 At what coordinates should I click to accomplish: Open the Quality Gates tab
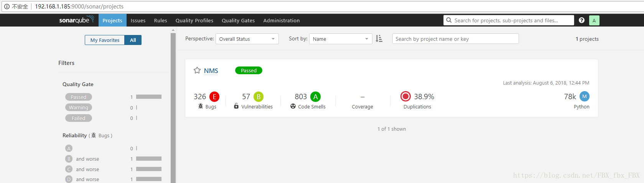(x=238, y=20)
